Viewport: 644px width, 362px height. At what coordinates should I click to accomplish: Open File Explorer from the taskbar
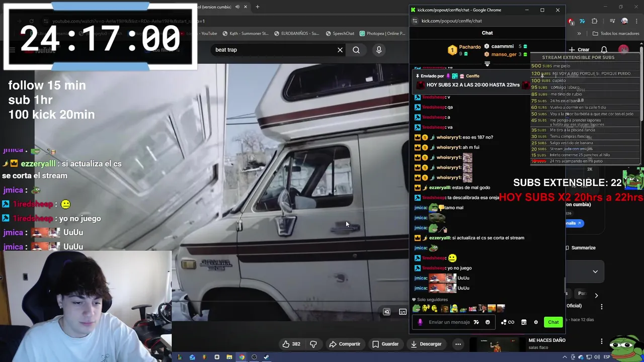pyautogui.click(x=229, y=357)
